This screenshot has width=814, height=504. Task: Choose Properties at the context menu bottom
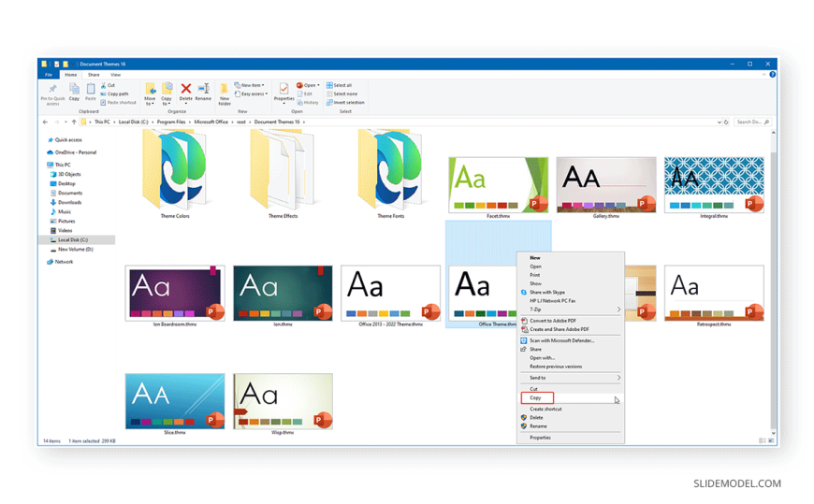click(x=571, y=438)
